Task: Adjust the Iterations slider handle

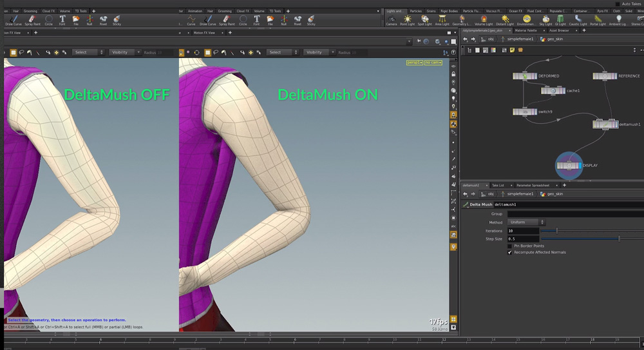Action: point(557,231)
